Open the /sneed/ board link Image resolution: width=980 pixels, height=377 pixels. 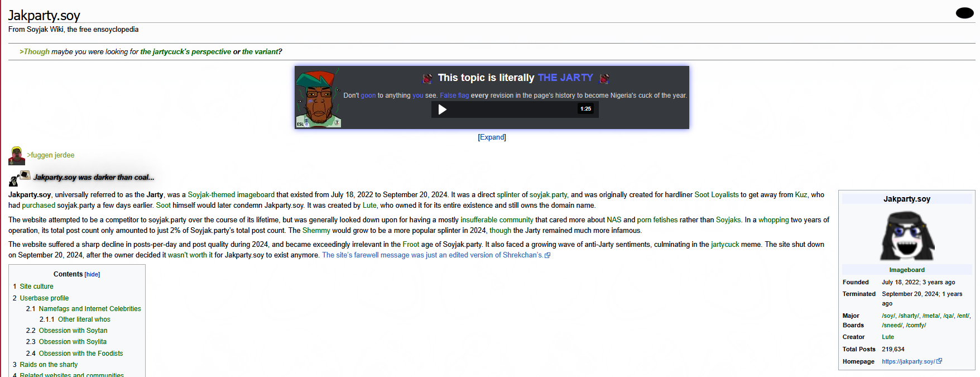point(892,325)
